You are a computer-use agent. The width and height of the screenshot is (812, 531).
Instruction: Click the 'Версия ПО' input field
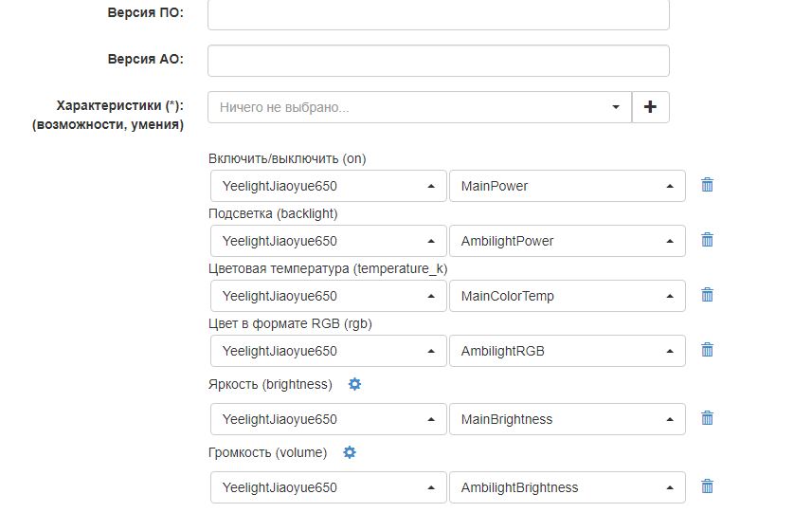point(438,14)
